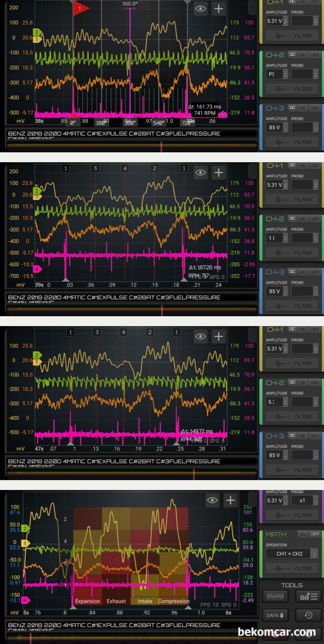Turn CH-3 OFF in first capture
Image resolution: width=324 pixels, height=644 pixels.
tap(315, 108)
